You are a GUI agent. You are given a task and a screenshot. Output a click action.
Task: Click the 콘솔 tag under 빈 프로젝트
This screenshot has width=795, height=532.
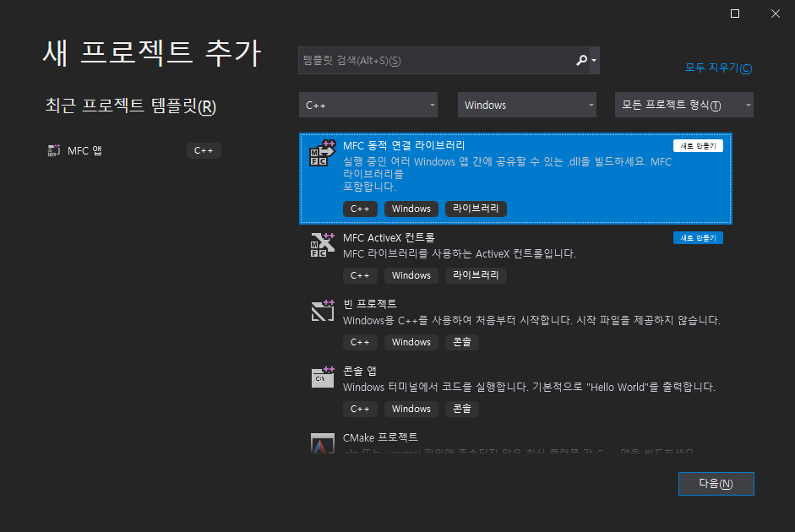(x=462, y=342)
